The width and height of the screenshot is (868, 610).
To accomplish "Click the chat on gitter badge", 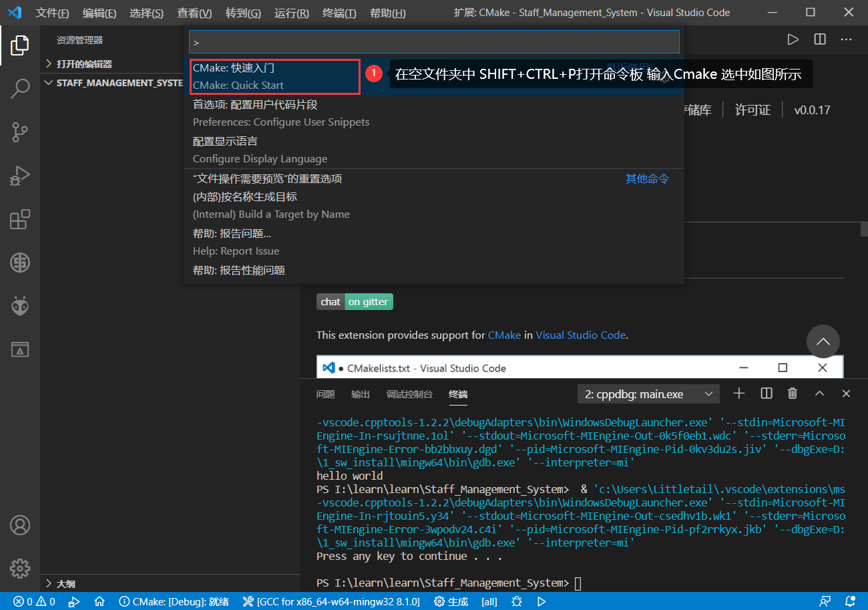I will point(355,302).
